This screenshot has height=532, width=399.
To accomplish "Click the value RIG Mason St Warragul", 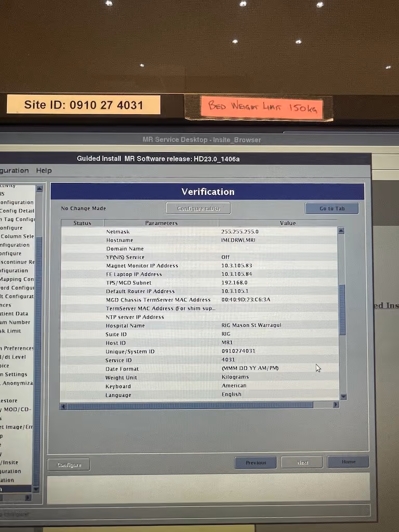I will pyautogui.click(x=251, y=325).
